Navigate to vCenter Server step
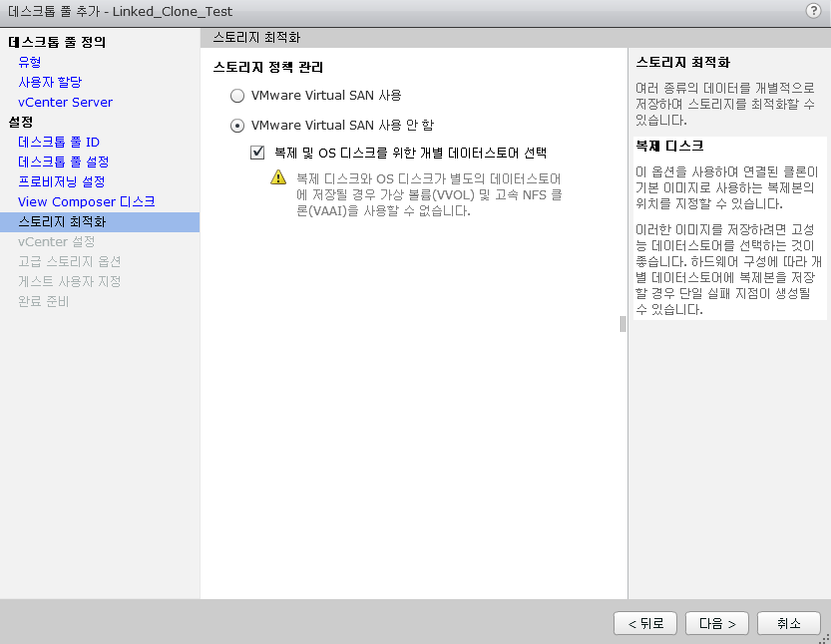Image resolution: width=831 pixels, height=644 pixels. (65, 103)
